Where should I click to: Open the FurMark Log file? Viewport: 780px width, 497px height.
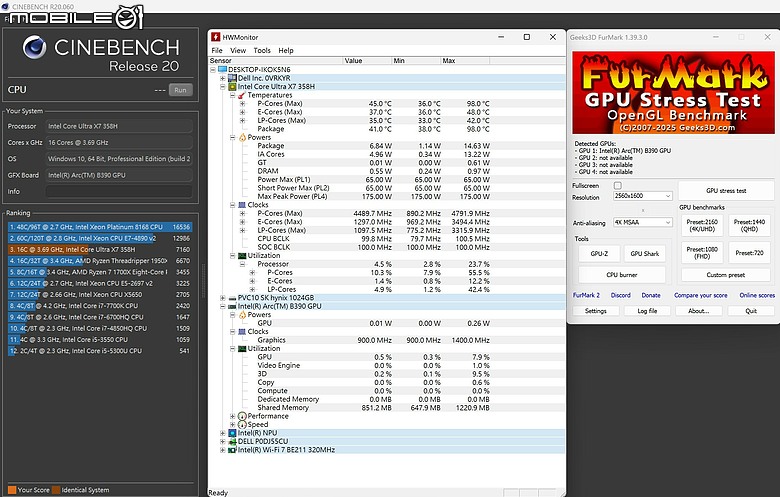click(647, 311)
